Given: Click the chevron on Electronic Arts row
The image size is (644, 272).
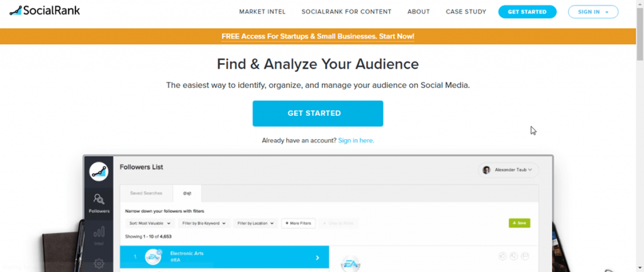Looking at the screenshot, I should (317, 258).
